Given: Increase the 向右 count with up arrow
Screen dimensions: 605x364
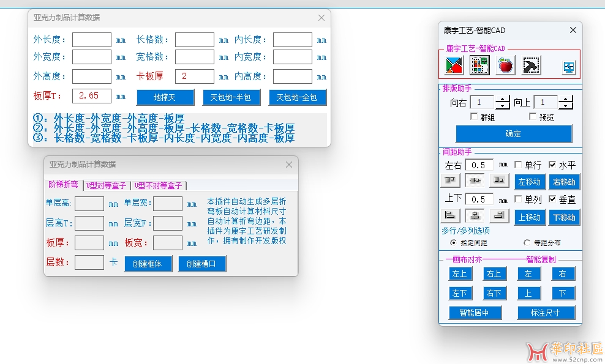Looking at the screenshot, I should pos(502,100).
